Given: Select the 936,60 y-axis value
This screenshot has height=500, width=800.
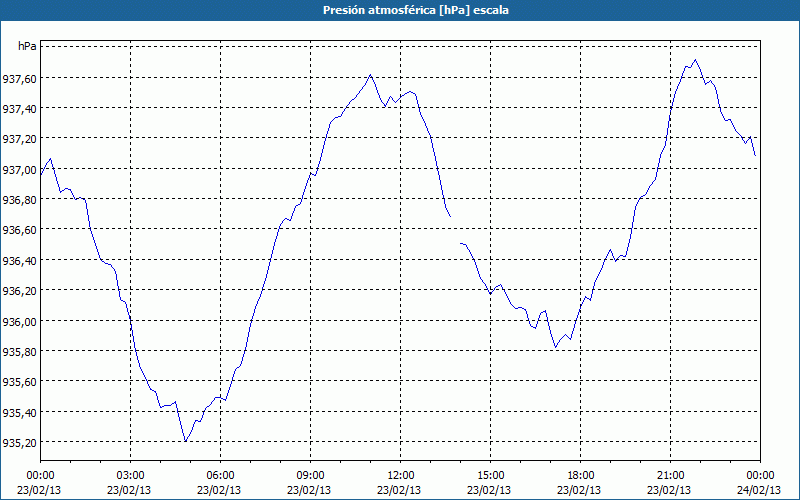Looking at the screenshot, I should [19, 230].
